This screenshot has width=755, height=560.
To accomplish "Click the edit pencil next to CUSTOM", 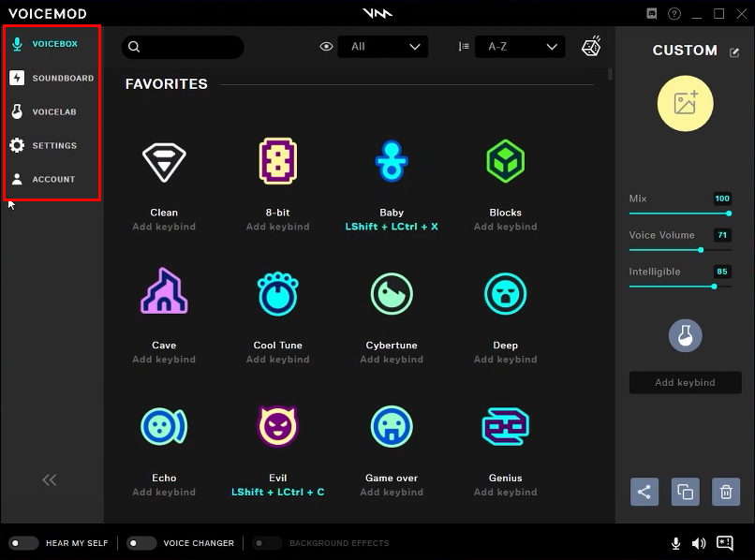I will tap(734, 52).
